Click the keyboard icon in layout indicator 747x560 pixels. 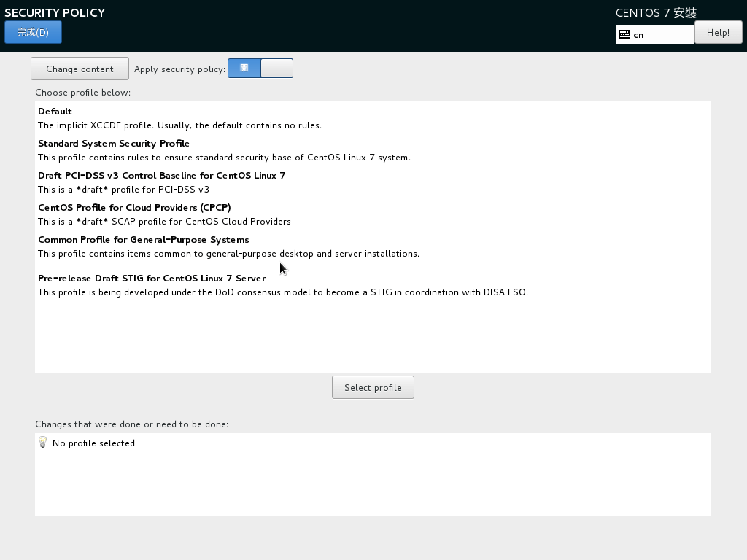pos(624,34)
